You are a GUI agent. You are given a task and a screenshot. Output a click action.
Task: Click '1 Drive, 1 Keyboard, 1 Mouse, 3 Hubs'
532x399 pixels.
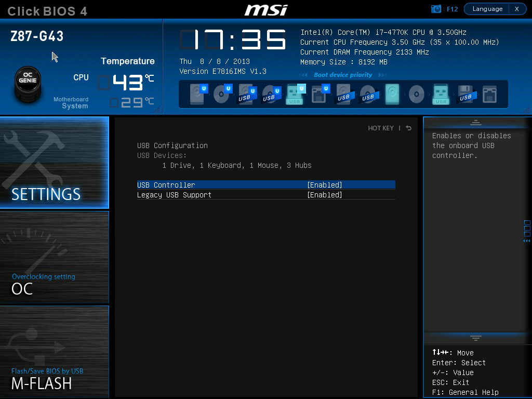coord(237,165)
